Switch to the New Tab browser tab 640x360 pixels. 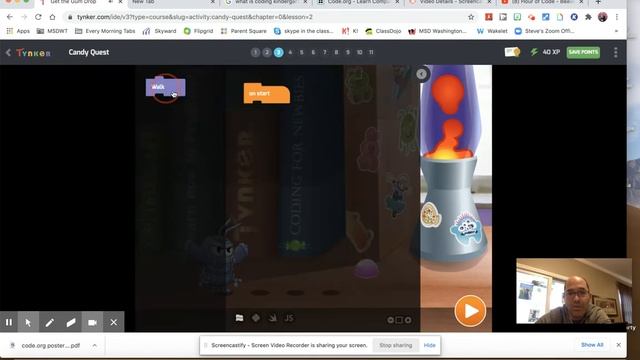pyautogui.click(x=174, y=2)
